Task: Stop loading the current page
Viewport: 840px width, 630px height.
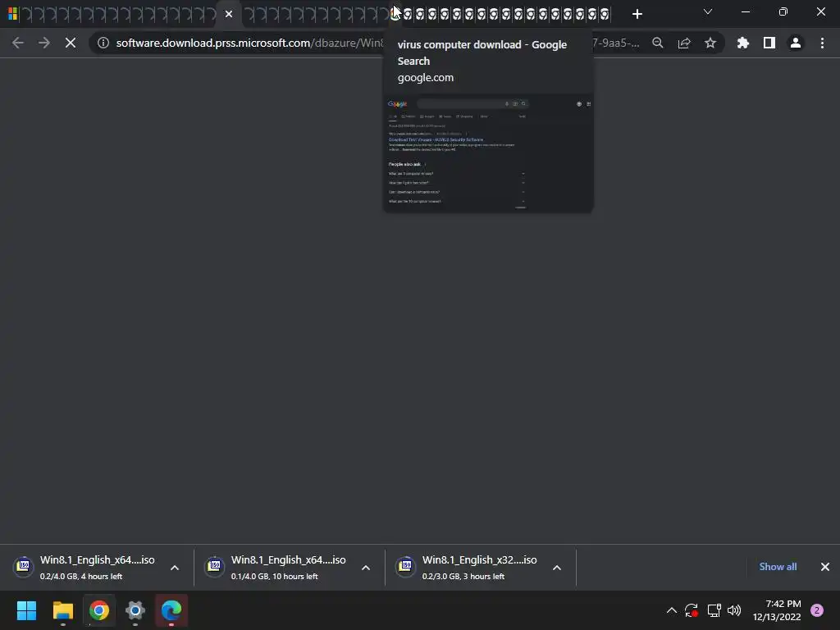Action: point(71,43)
